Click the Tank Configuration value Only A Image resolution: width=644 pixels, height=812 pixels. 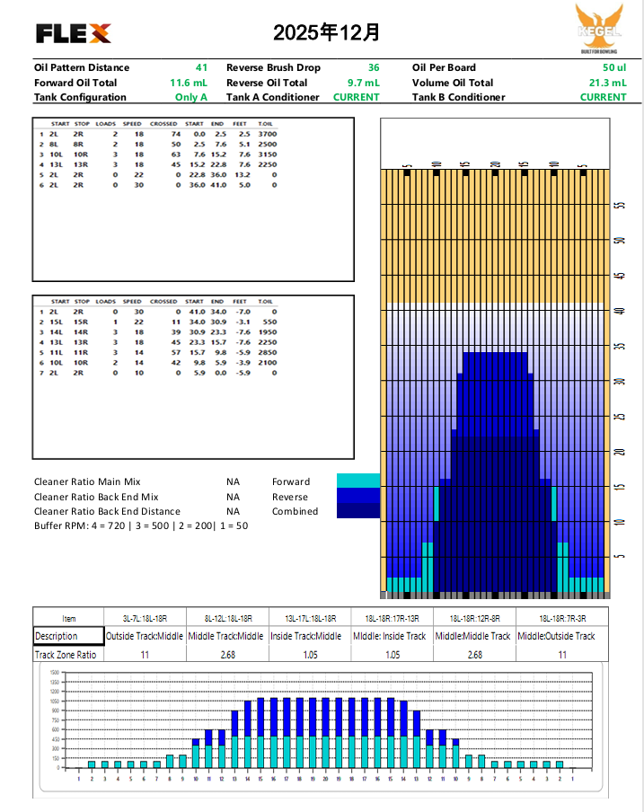(190, 97)
